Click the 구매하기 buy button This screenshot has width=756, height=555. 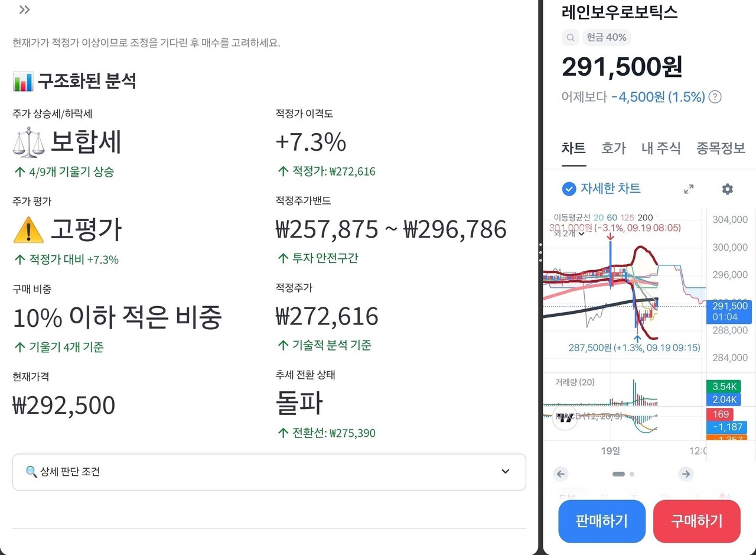697,521
